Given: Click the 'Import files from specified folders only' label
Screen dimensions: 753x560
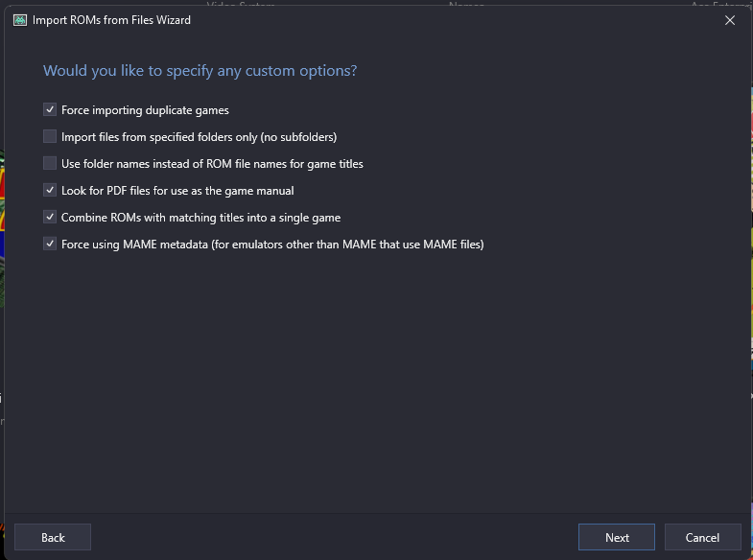Looking at the screenshot, I should [199, 137].
